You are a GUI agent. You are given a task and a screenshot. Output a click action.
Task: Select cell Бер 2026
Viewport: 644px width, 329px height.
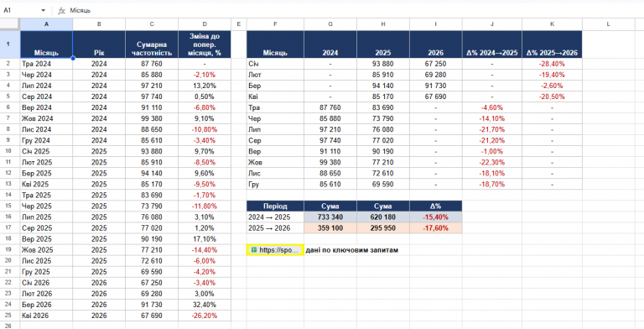[x=46, y=305]
